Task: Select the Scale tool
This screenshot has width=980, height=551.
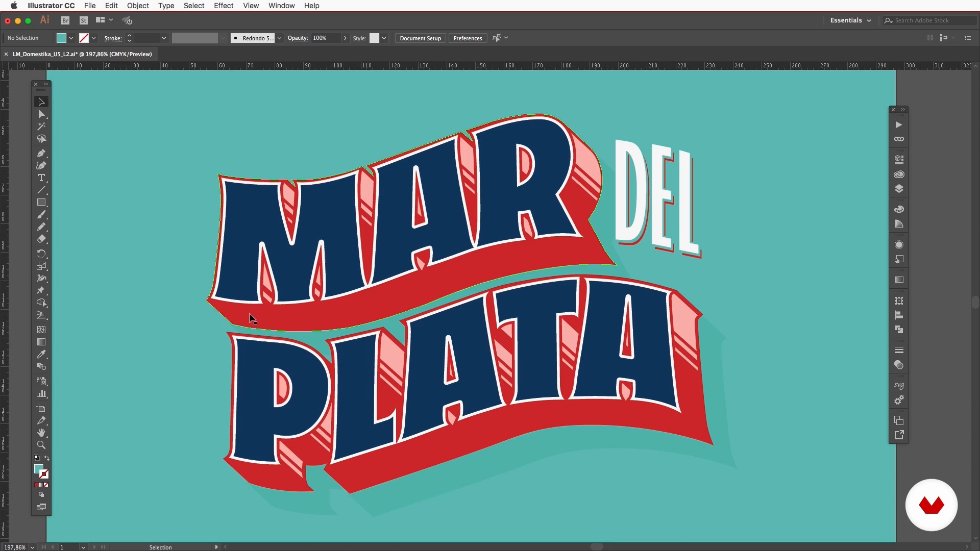Action: click(41, 266)
